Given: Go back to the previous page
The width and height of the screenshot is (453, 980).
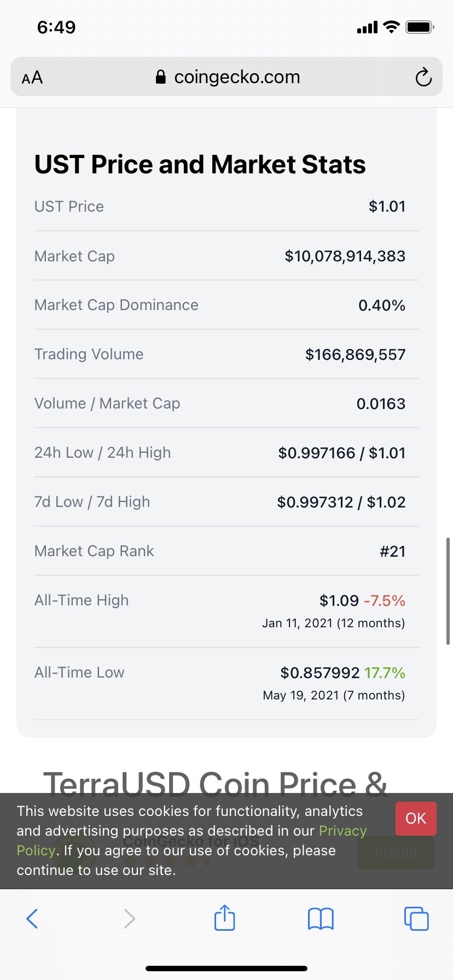Looking at the screenshot, I should pos(32,918).
